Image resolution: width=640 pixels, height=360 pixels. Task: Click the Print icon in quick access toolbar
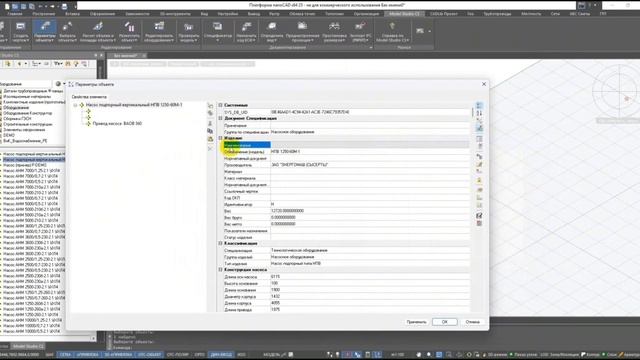pyautogui.click(x=64, y=6)
